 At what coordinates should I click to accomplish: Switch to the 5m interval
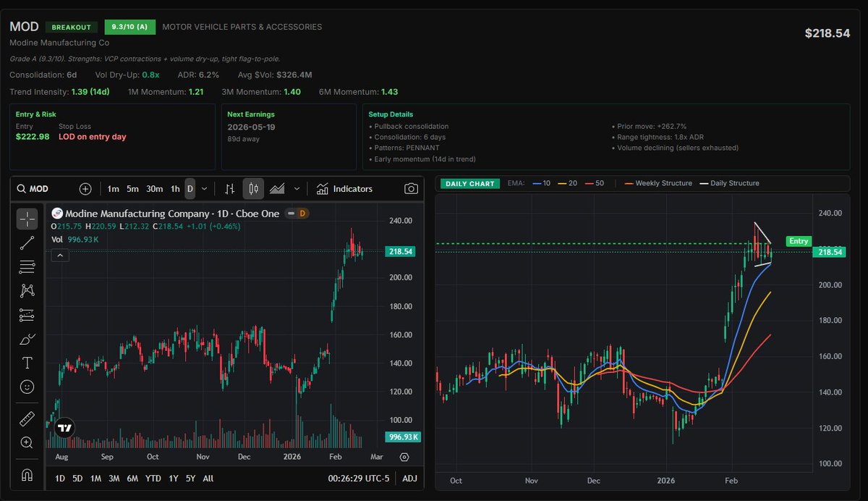(132, 189)
